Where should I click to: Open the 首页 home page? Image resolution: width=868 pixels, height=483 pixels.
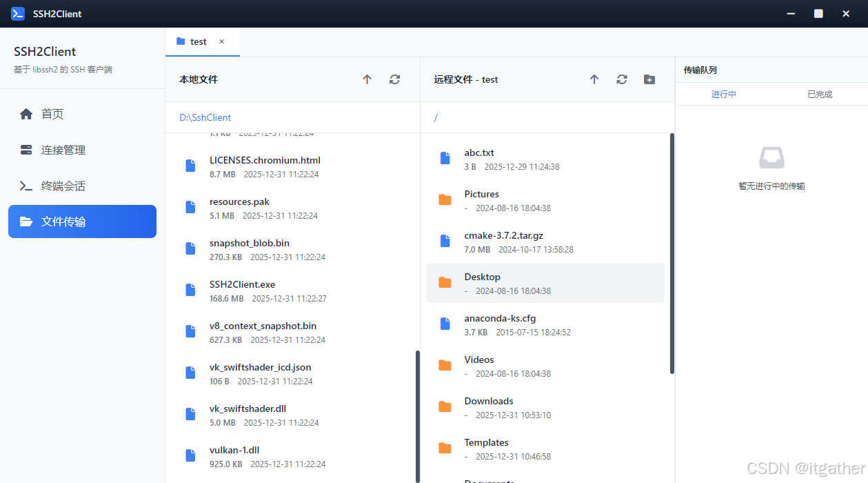point(82,114)
